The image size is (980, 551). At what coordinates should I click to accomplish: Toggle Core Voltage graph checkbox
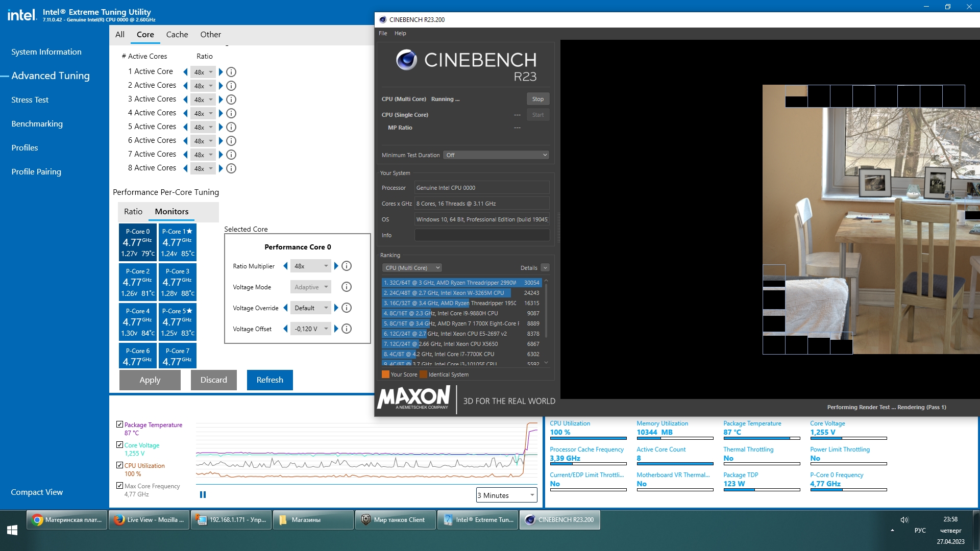119,445
